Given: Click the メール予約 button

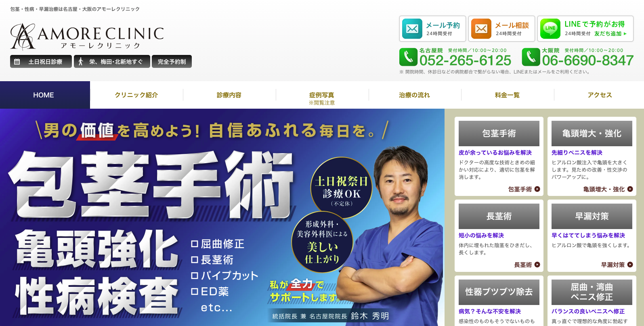Looking at the screenshot, I should point(432,29).
